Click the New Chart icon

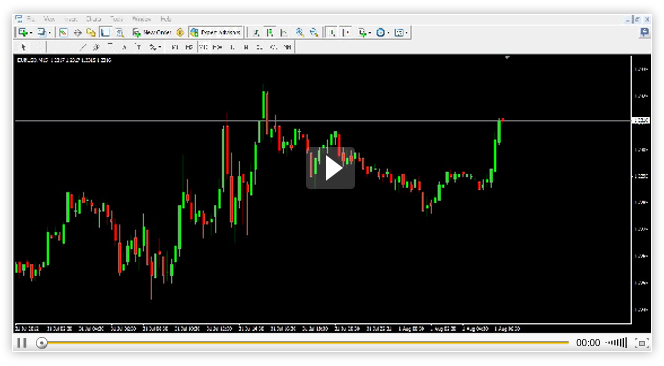point(23,32)
